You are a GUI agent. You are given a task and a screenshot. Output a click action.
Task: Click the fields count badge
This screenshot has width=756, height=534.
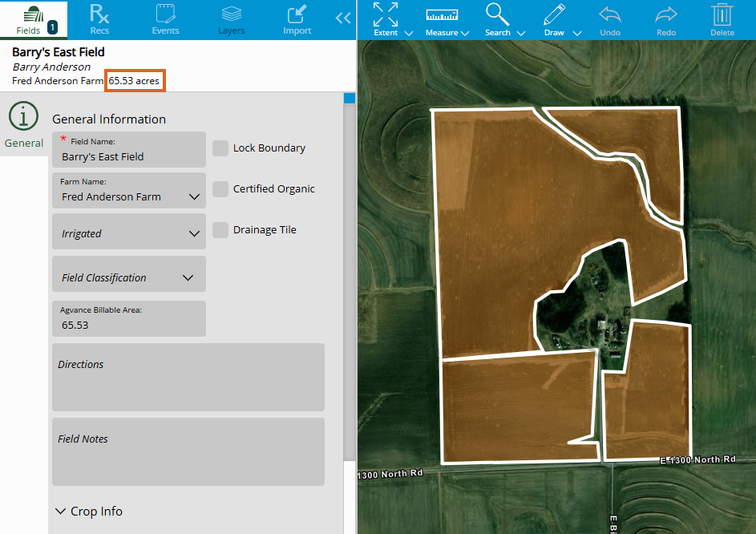53,27
